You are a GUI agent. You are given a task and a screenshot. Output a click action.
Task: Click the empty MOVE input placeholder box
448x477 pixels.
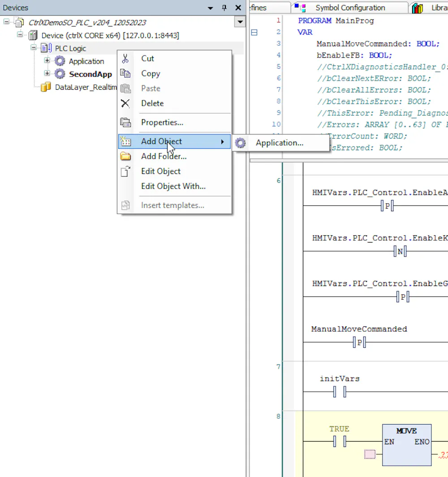point(370,455)
